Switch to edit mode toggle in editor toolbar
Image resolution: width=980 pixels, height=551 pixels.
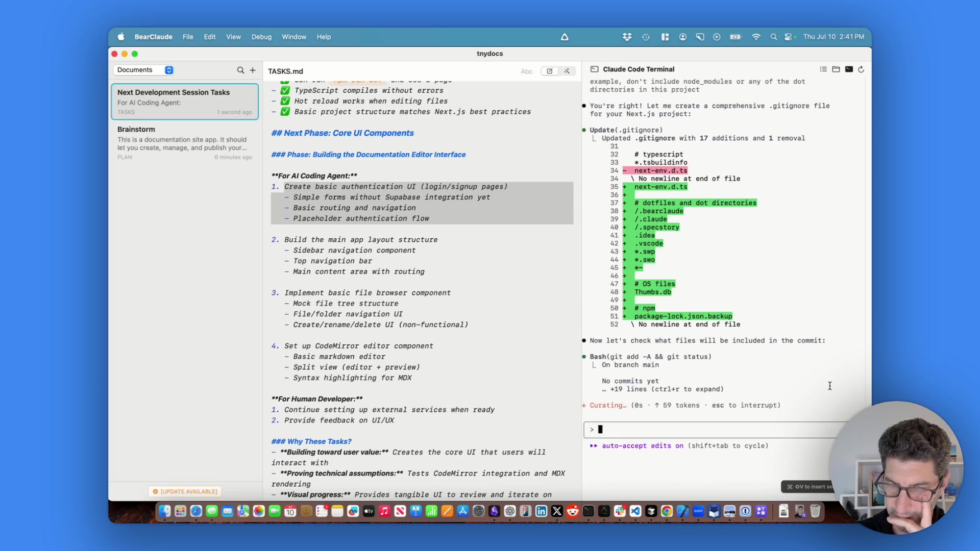[x=550, y=71]
